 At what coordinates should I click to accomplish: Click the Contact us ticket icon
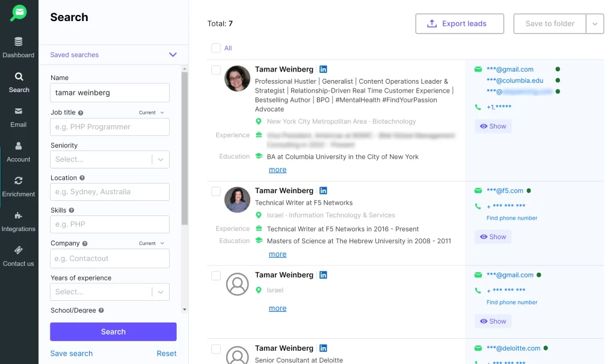[19, 250]
